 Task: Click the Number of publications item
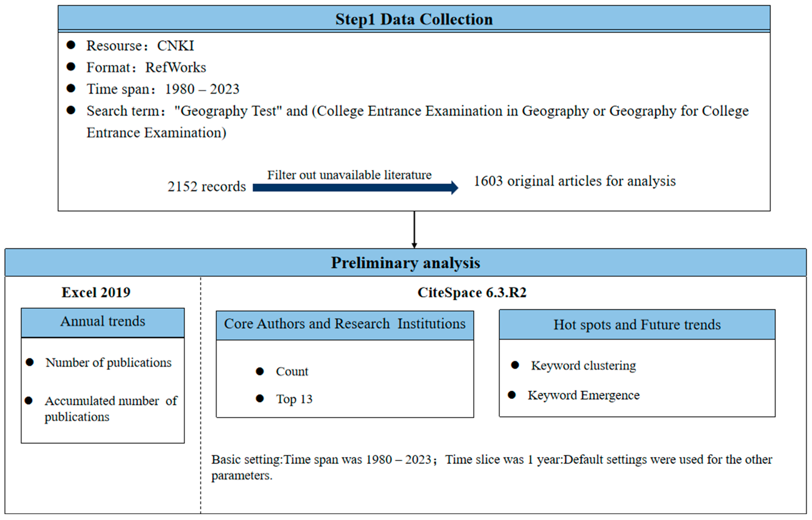[108, 363]
